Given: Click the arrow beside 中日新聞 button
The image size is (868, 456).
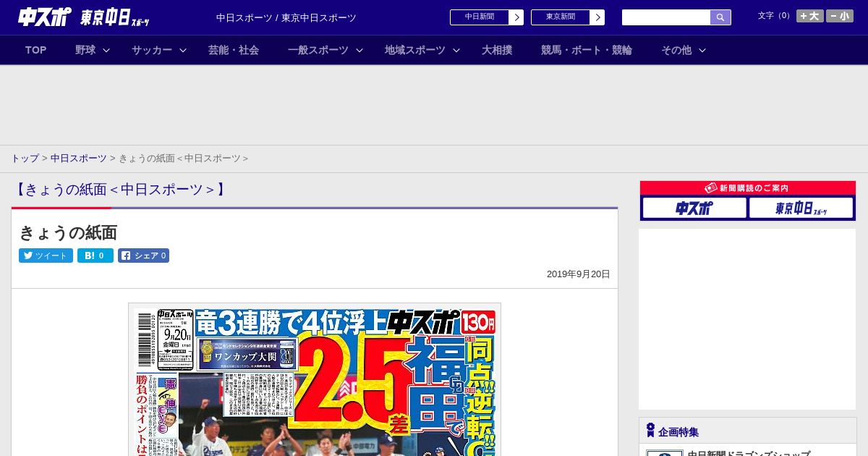Looking at the screenshot, I should click(516, 17).
